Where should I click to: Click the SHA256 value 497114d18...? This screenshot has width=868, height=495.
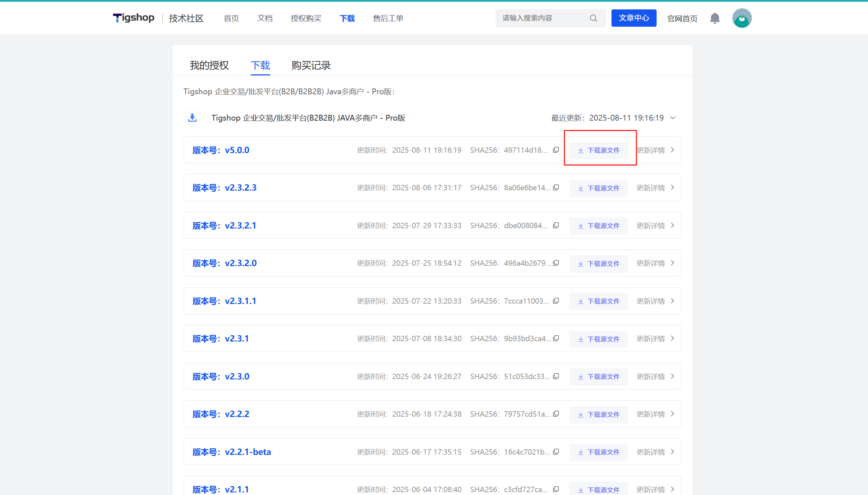click(x=526, y=150)
